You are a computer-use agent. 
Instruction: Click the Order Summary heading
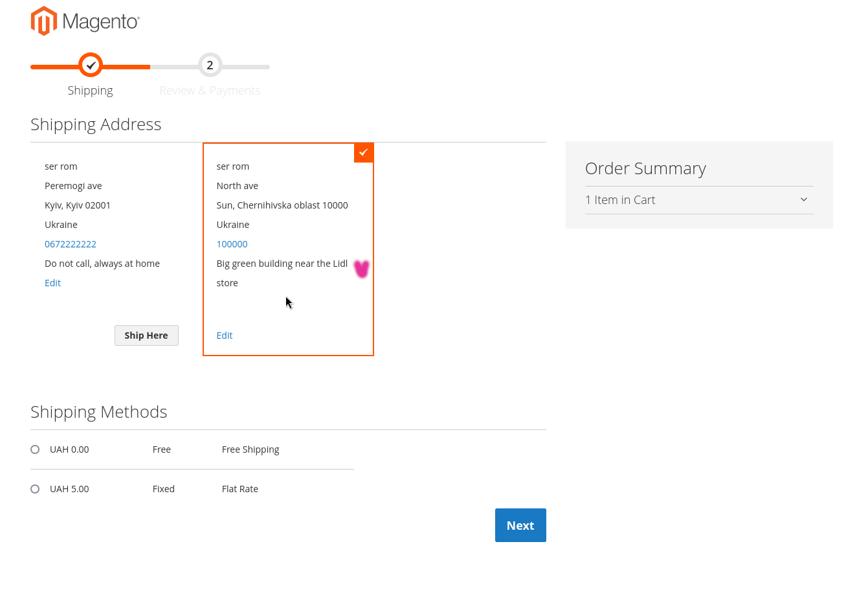(x=645, y=168)
